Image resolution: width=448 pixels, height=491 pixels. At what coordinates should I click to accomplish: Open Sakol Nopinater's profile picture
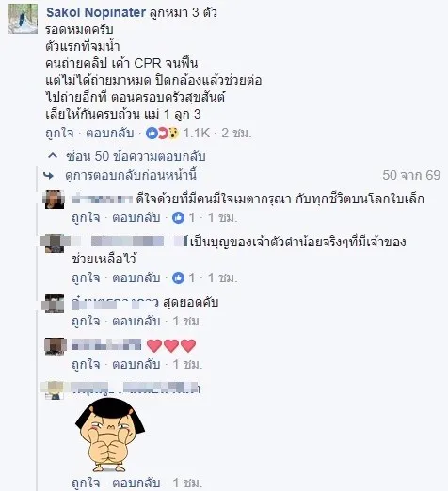click(x=23, y=19)
